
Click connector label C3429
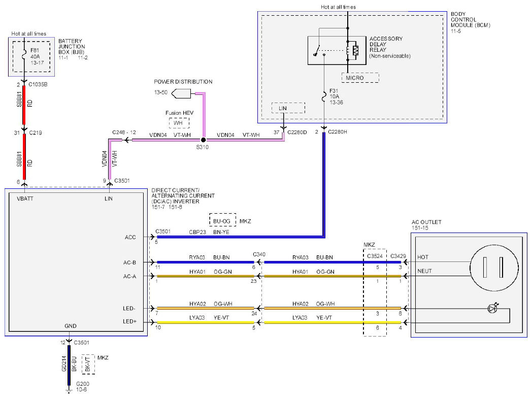[398, 256]
